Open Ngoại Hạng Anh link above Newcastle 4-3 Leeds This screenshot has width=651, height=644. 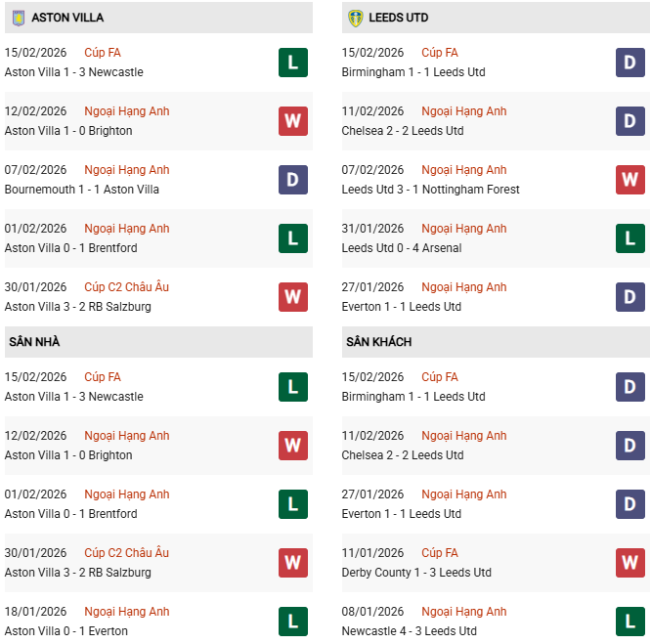(464, 612)
